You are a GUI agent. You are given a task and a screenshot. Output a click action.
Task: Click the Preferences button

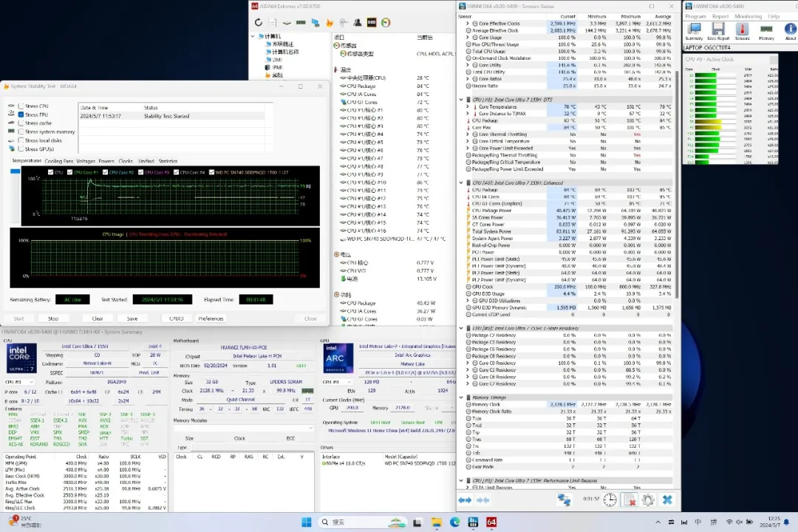211,318
